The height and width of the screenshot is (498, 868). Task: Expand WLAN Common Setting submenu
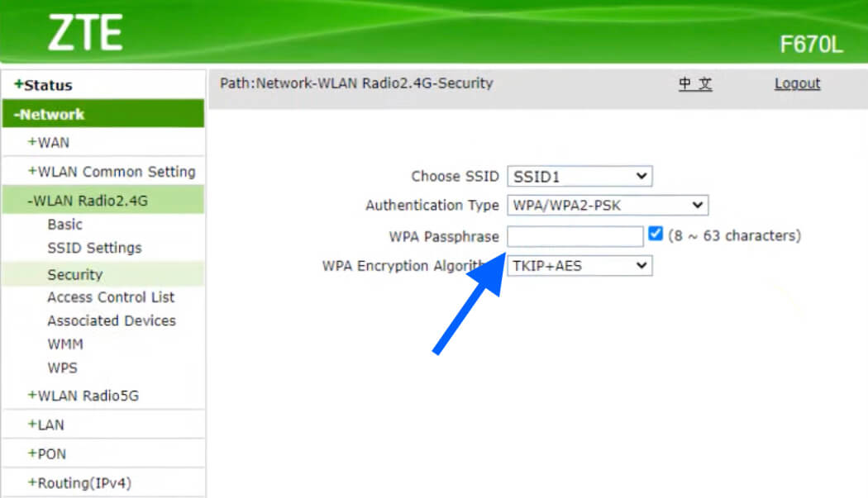click(x=112, y=172)
